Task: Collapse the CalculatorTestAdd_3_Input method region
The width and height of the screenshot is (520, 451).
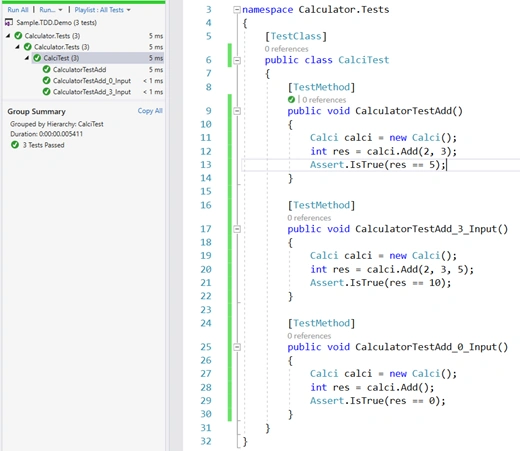Action: [237, 229]
